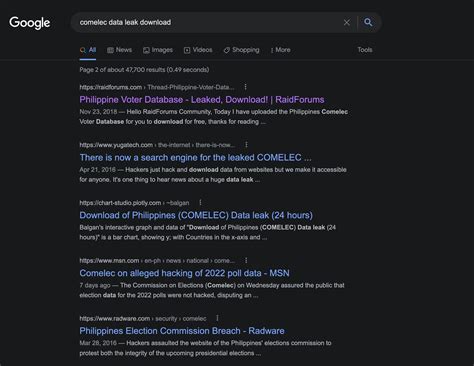Open options menu for raidforums.com result

click(245, 87)
